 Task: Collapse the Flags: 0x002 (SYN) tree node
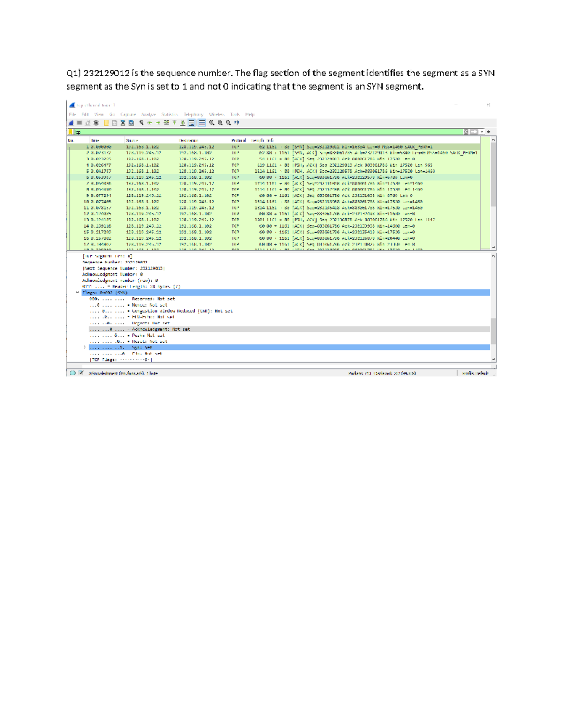pos(77,293)
